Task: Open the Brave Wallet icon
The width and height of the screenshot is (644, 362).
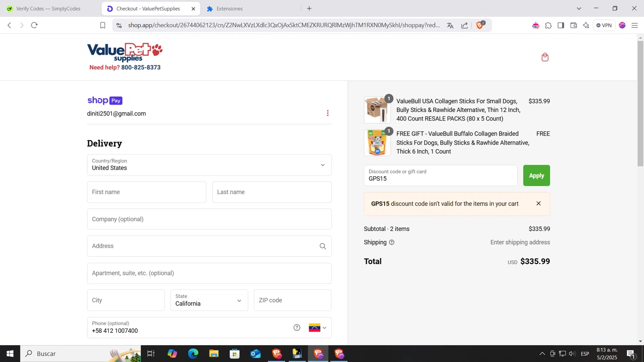Action: [x=574, y=25]
